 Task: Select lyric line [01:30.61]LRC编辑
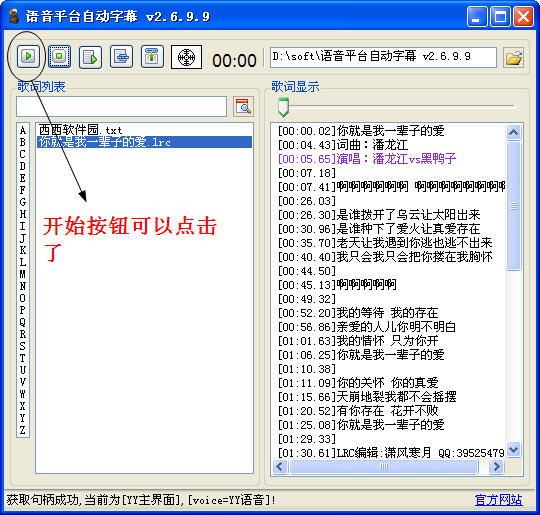[391, 453]
